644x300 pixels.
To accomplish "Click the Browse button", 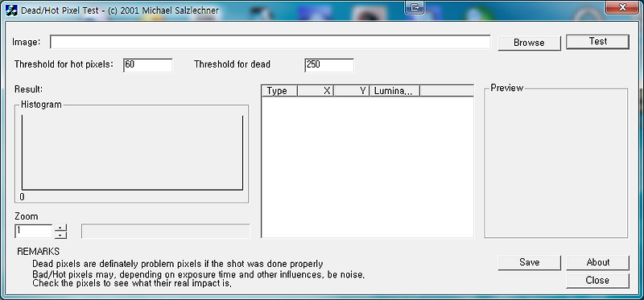I will pos(529,43).
